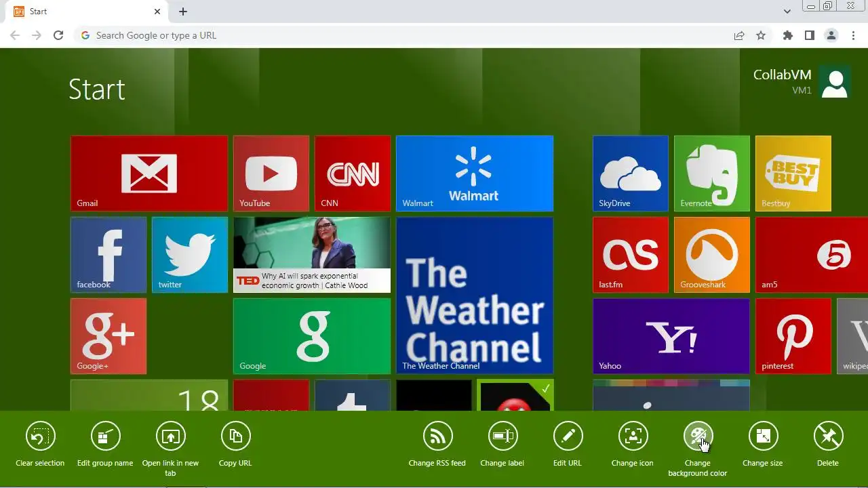Open The Weather Channel tile
Viewport: 868px width, 488px height.
pyautogui.click(x=475, y=296)
